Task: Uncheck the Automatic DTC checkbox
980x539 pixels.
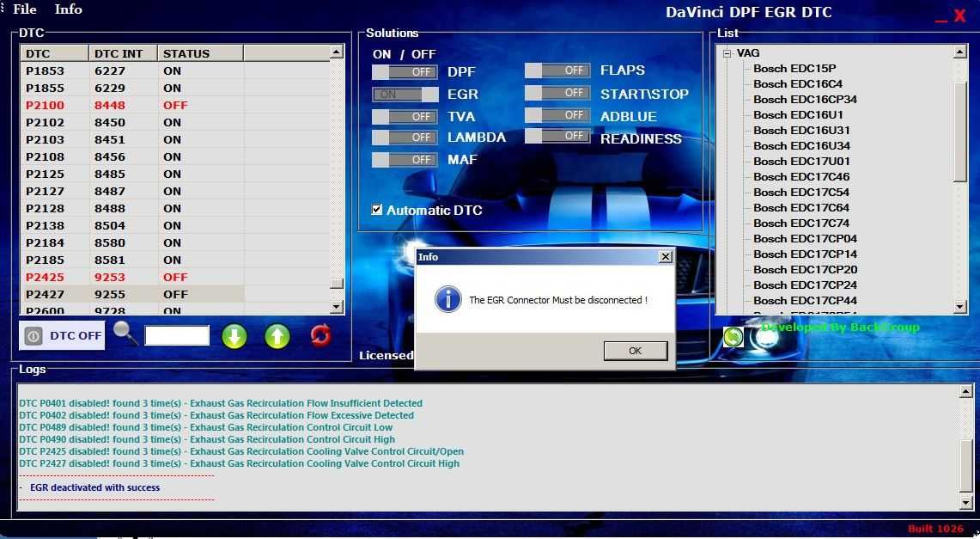Action: (x=375, y=208)
